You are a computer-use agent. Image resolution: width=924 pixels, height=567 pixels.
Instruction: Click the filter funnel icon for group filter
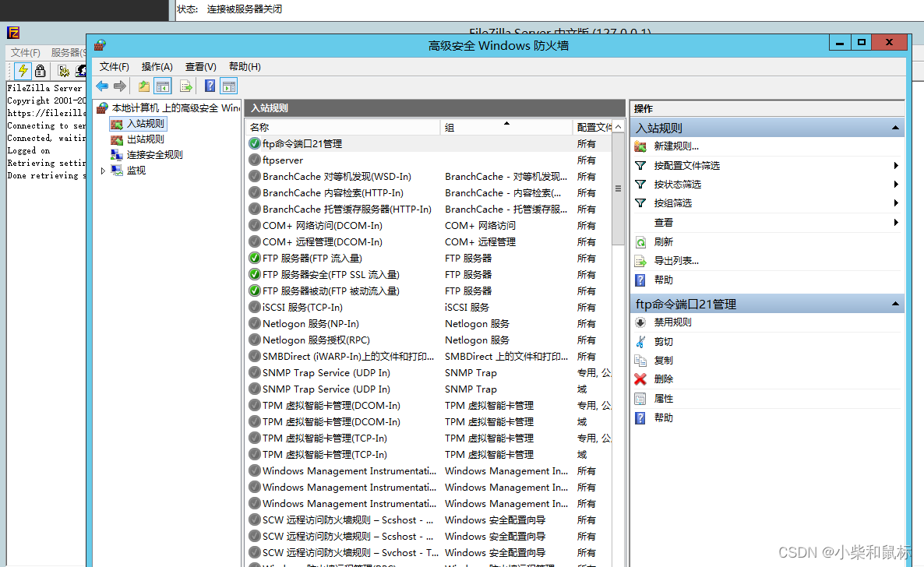click(640, 202)
